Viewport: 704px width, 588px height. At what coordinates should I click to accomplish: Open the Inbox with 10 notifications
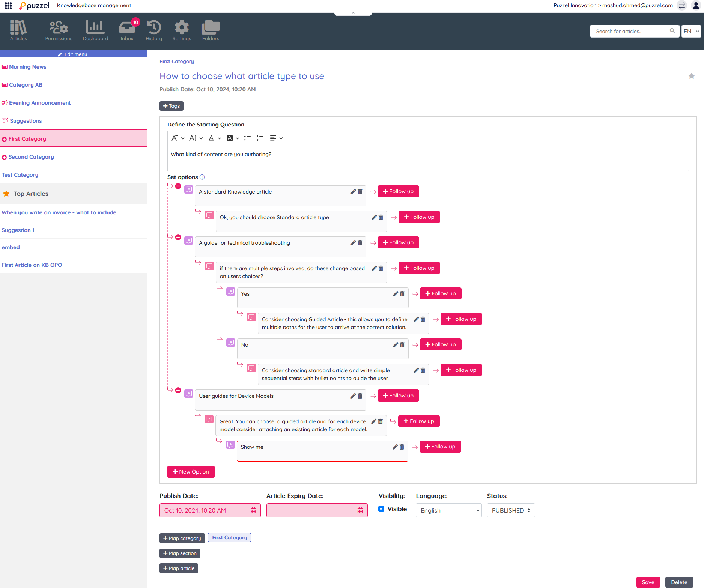click(127, 31)
